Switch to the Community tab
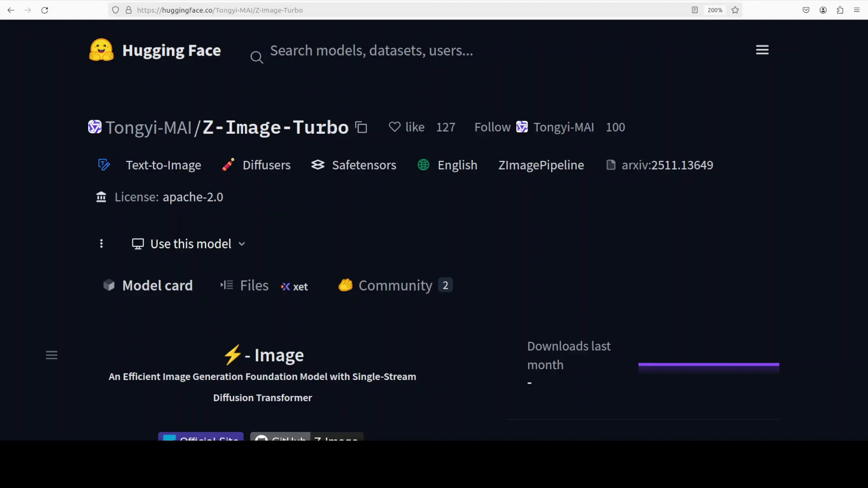 (x=396, y=286)
